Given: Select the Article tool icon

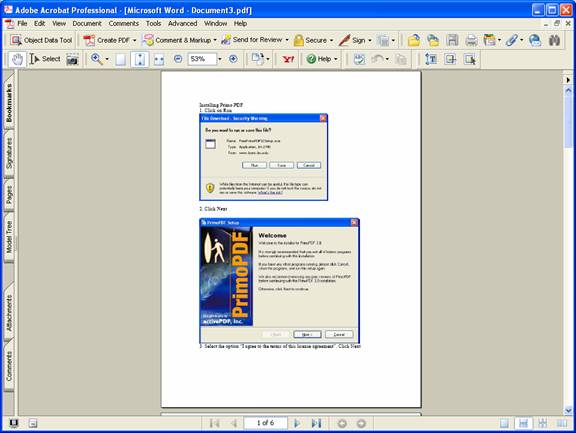Looking at the screenshot, I should [x=450, y=59].
